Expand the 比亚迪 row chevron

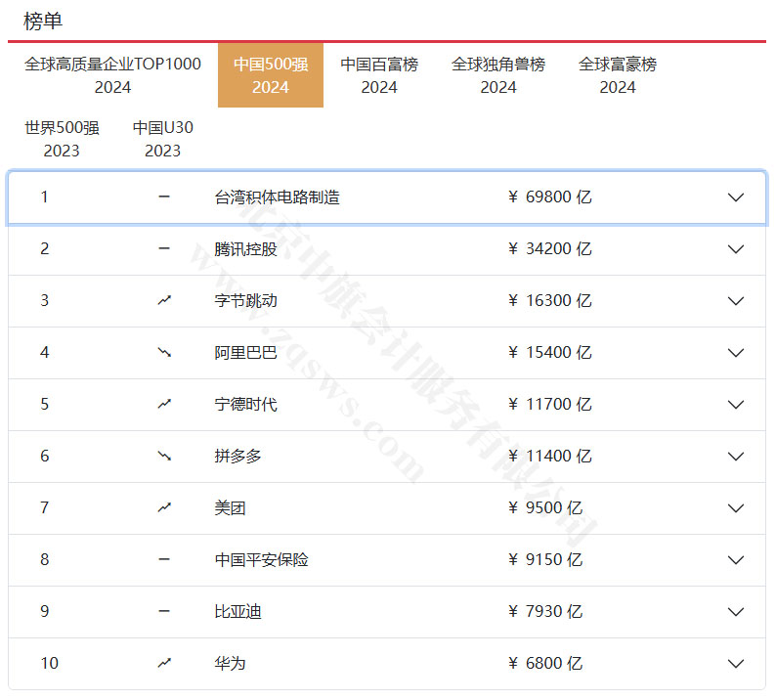[x=736, y=612]
